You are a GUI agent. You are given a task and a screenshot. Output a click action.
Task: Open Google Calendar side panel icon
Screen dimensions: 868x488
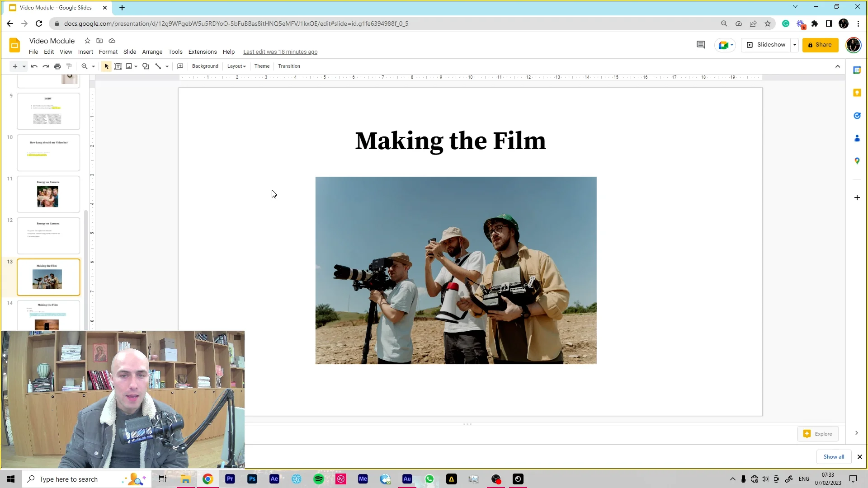tap(857, 70)
